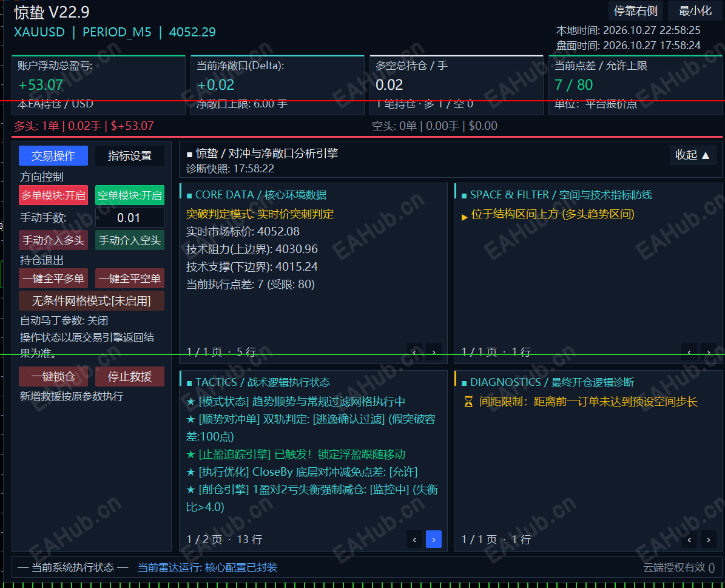Click the 一键锁仓 lock position button
This screenshot has height=588, width=725.
pos(53,377)
